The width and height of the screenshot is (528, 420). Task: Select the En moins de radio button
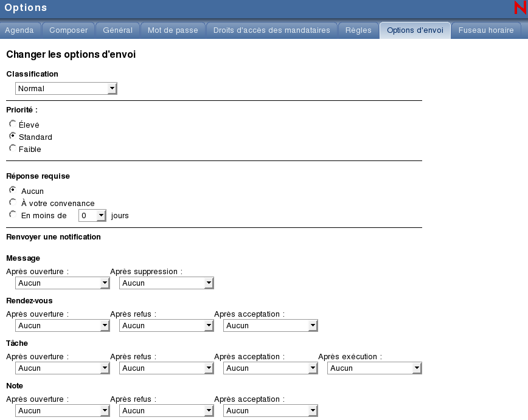tap(12, 214)
